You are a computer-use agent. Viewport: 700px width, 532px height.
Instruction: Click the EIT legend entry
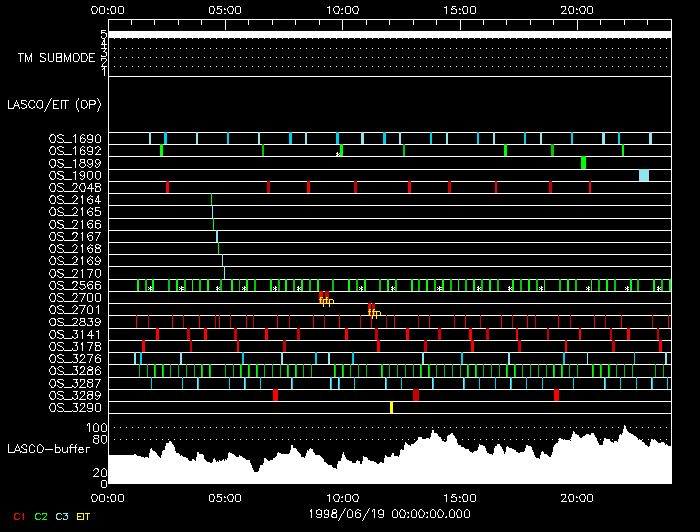coord(83,517)
